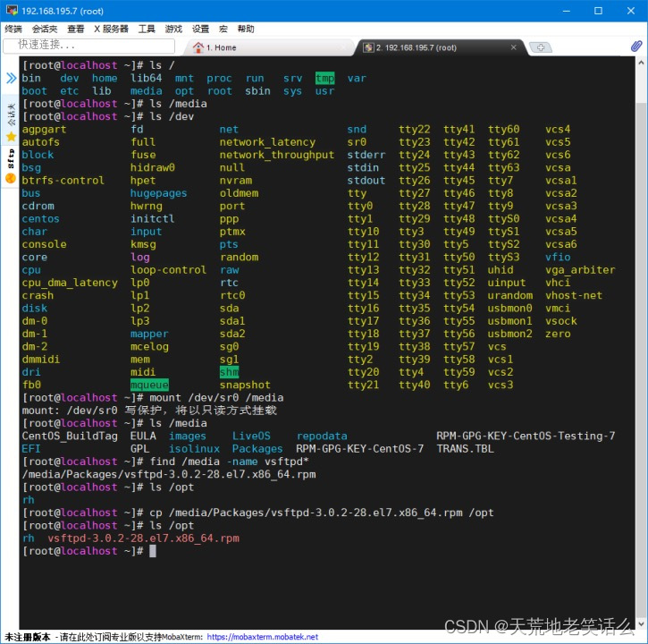Click the 'mount /dev/sr0 /media' command line

(x=216, y=398)
